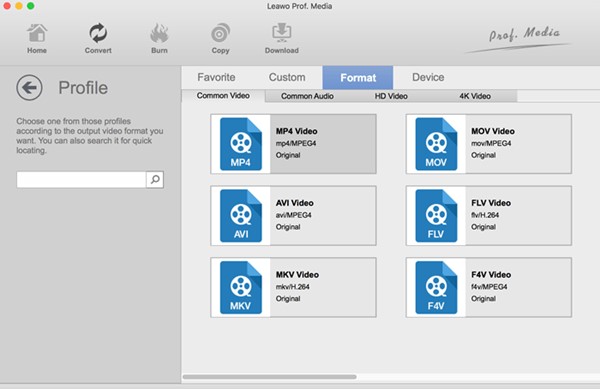The image size is (600, 389).
Task: Click the MOV Video title text
Action: 492,131
